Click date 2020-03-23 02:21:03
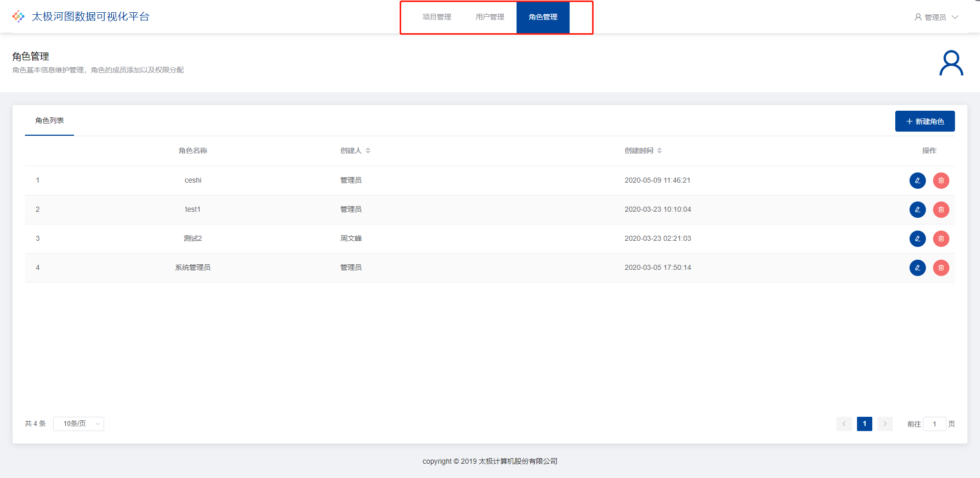The image size is (980, 478). (x=658, y=239)
